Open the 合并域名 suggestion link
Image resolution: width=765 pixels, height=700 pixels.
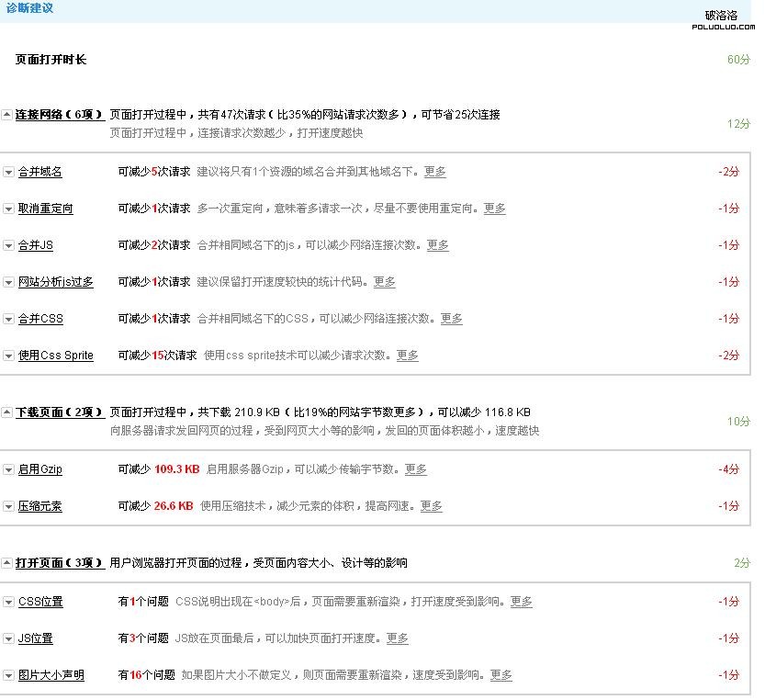click(39, 172)
